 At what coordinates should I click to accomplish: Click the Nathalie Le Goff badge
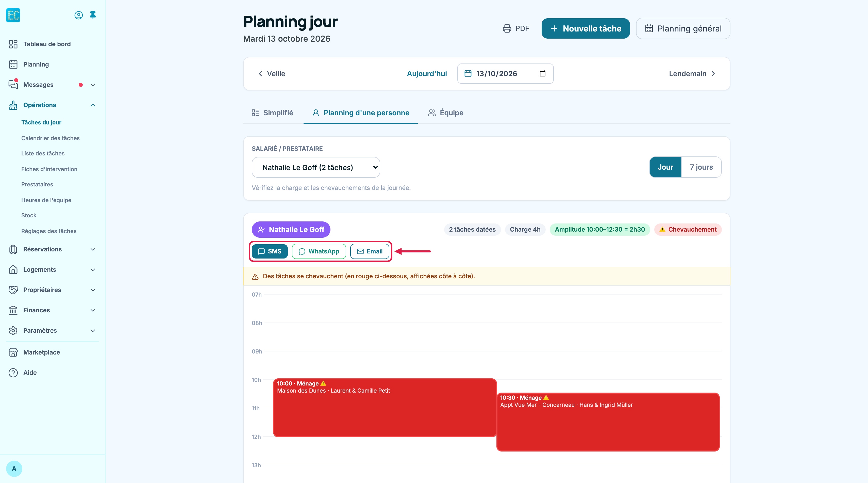click(x=291, y=230)
